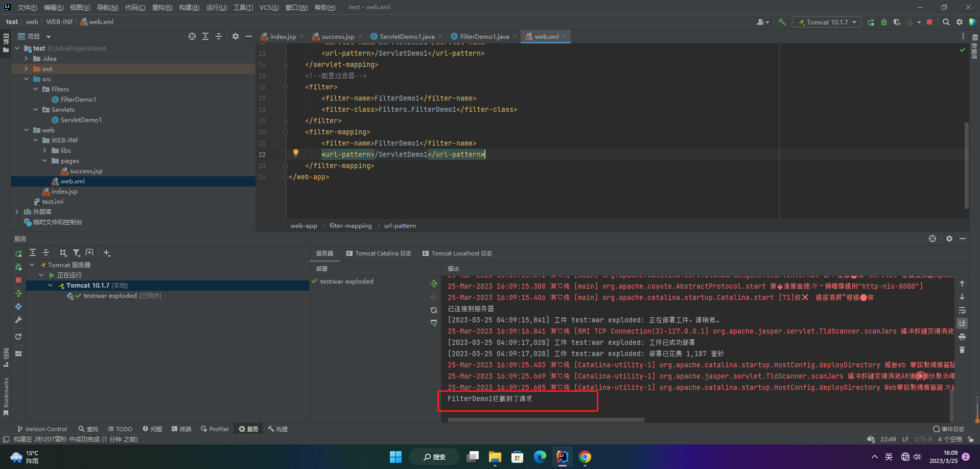Viewport: 980px width, 469px height.
Task: Open the Tomcat 10.1.7 run configuration dropdown
Action: (827, 22)
